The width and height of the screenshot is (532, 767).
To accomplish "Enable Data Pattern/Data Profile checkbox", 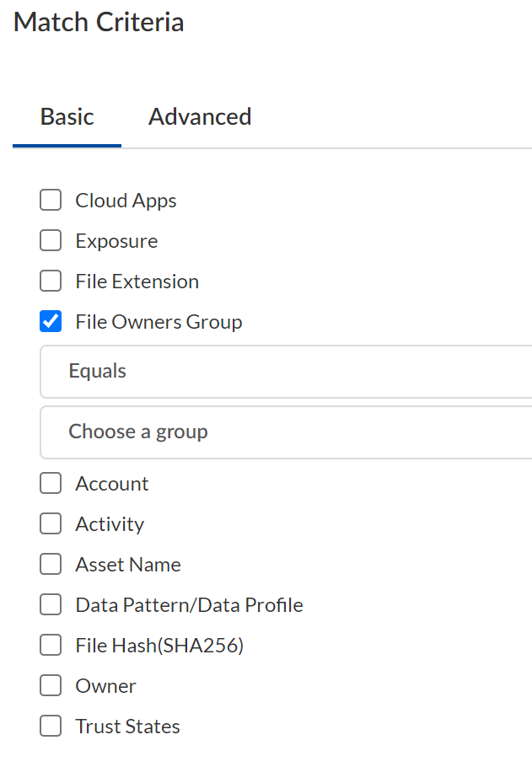I will [51, 605].
